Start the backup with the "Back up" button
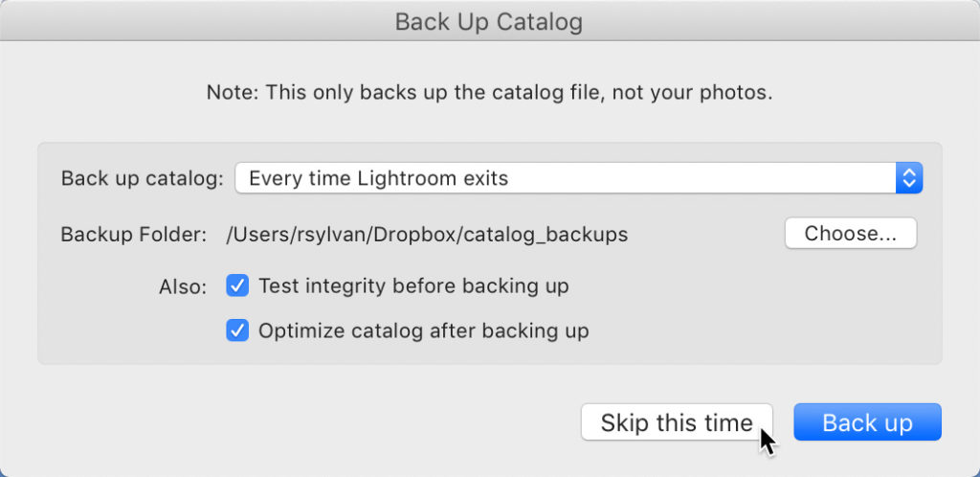This screenshot has height=477, width=980. [x=867, y=422]
